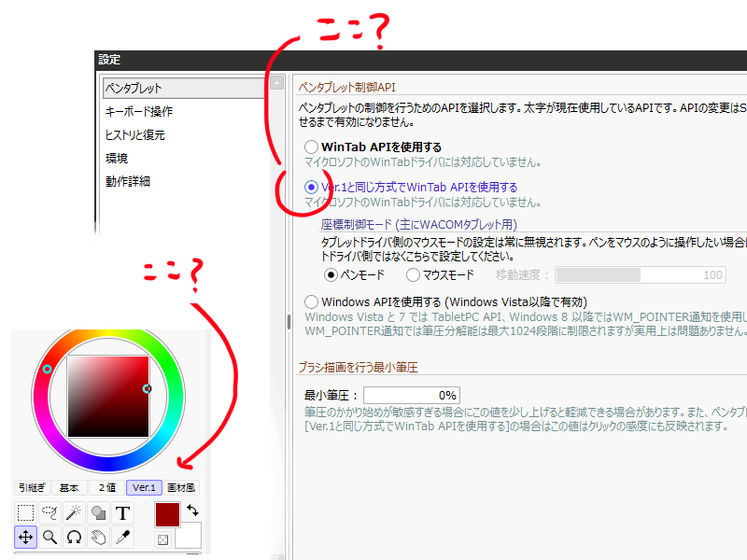The width and height of the screenshot is (747, 560).
Task: Activate the Text tool
Action: tap(122, 511)
